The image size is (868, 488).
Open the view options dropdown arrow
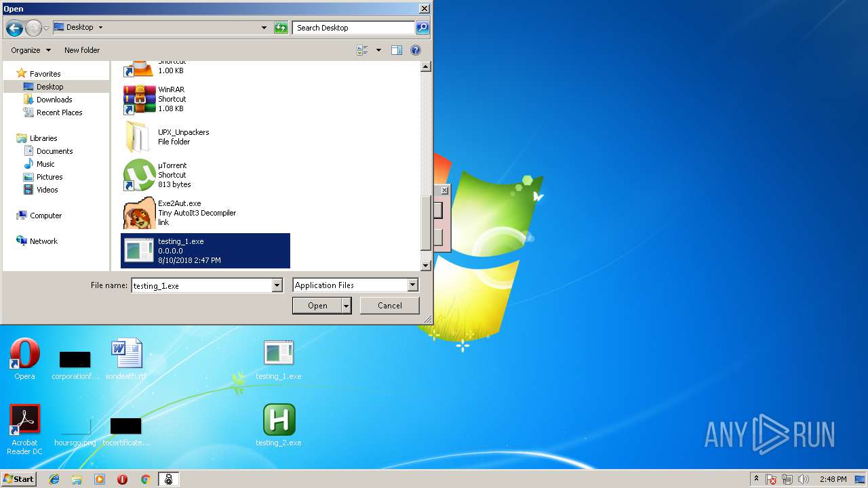point(378,50)
